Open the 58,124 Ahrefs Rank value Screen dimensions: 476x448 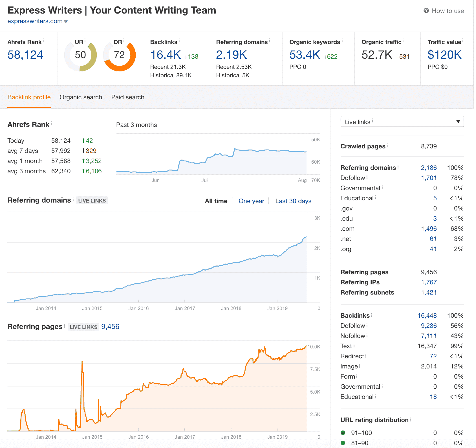[x=25, y=55]
